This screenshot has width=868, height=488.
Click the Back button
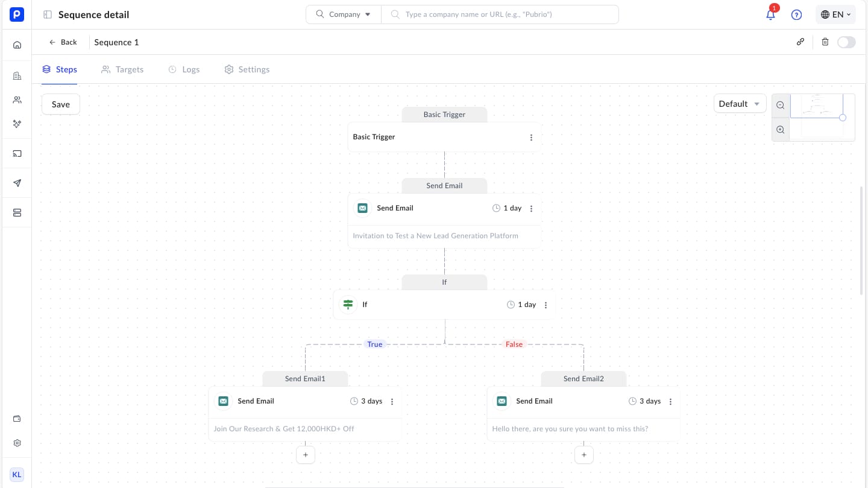tap(63, 42)
